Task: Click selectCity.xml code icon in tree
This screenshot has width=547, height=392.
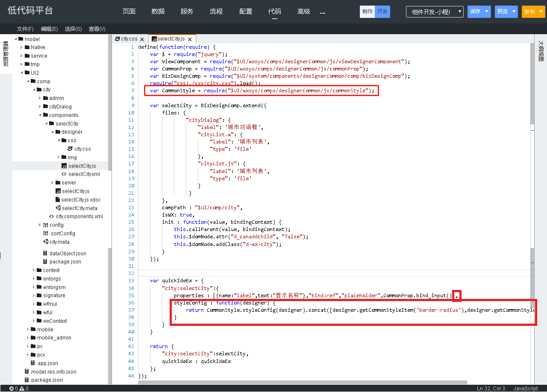Action: (64, 174)
